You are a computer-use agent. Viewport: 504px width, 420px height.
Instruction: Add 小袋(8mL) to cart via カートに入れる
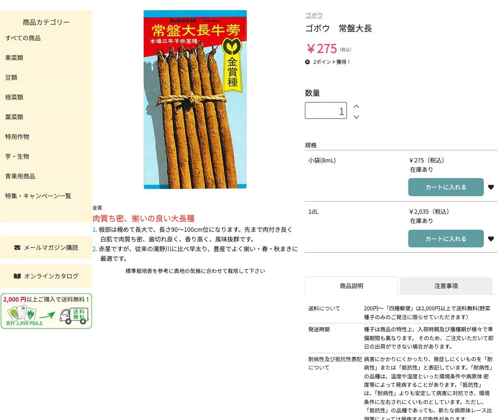coord(446,187)
